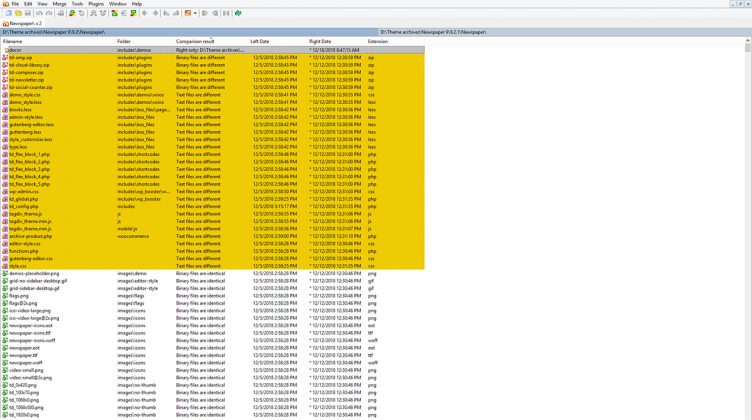Screen dimensions: 752x420
Task: Click the td-amp.zip file icon
Action: tap(5, 58)
